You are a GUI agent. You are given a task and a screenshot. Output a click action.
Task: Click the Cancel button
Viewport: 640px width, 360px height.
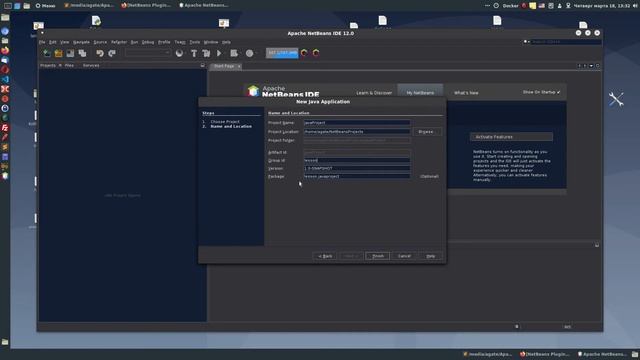click(404, 256)
